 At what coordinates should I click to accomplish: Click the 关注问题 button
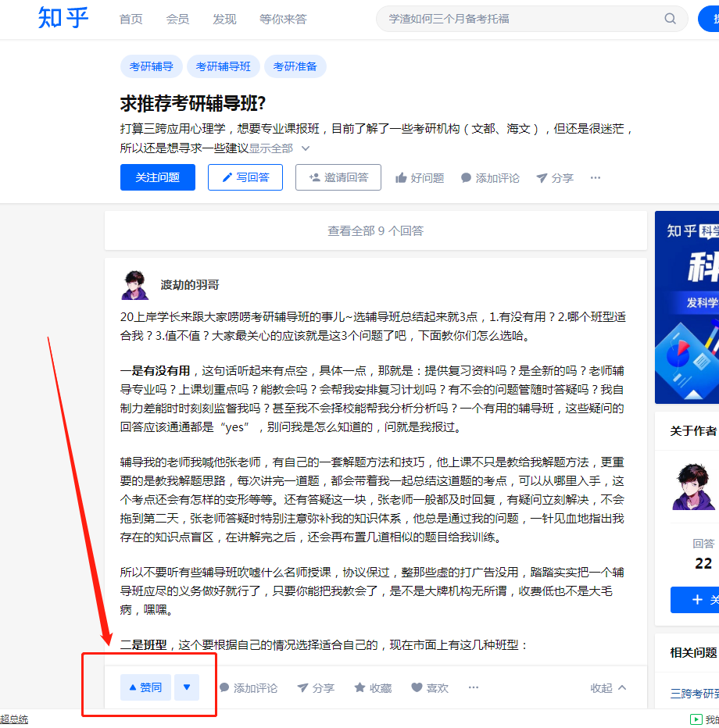(157, 177)
